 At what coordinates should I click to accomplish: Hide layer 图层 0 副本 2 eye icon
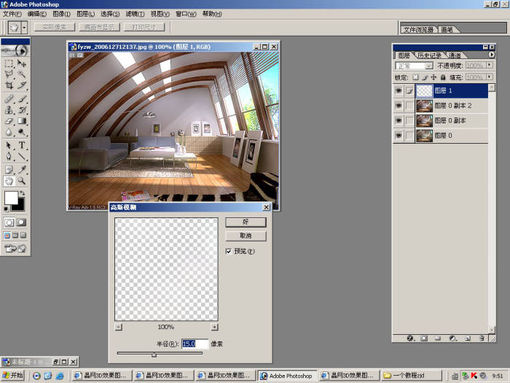(x=398, y=106)
